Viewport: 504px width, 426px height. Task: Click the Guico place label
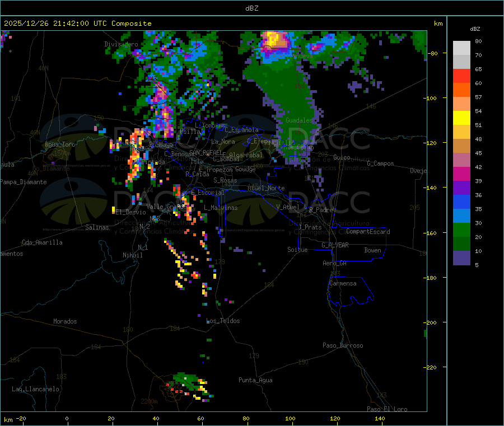click(342, 157)
